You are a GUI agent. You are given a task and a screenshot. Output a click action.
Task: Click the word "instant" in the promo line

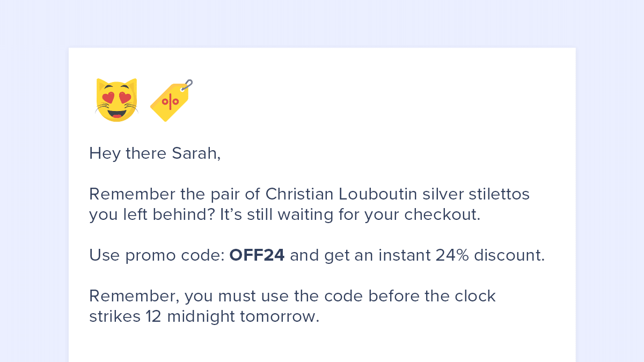404,255
